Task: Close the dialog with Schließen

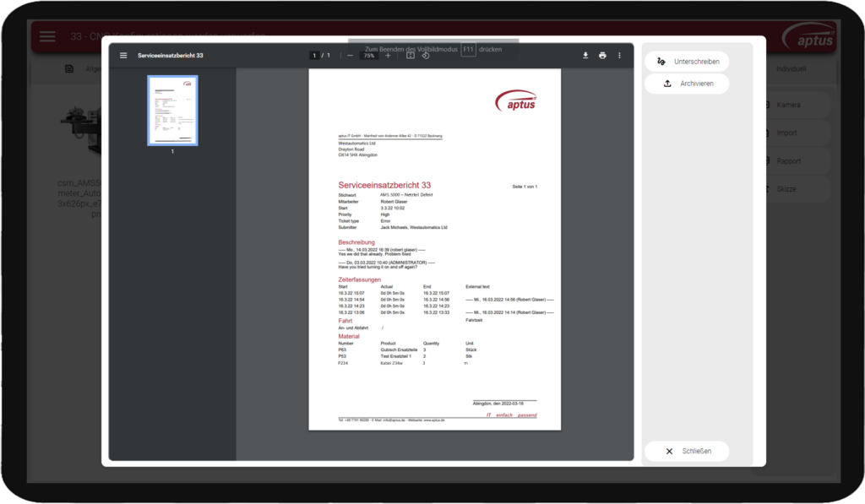Action: click(687, 451)
